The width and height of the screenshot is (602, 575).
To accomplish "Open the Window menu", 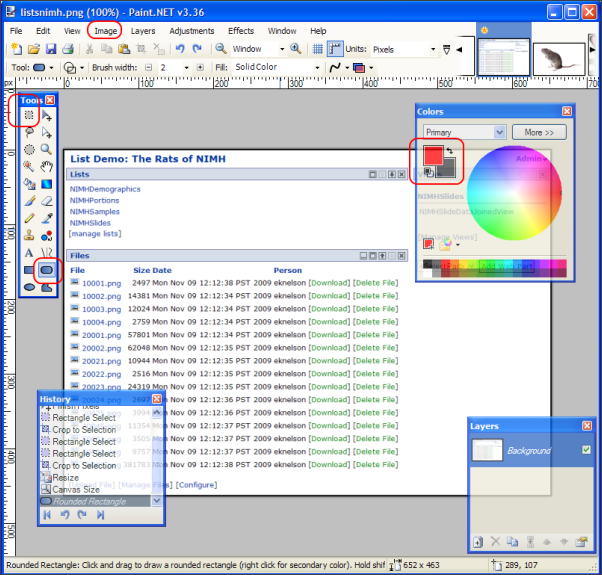I will coord(282,31).
